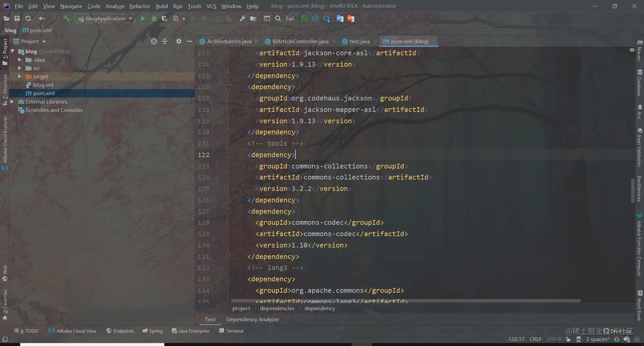Image resolution: width=644 pixels, height=346 pixels.
Task: Open the Analyze menu
Action: (x=115, y=6)
